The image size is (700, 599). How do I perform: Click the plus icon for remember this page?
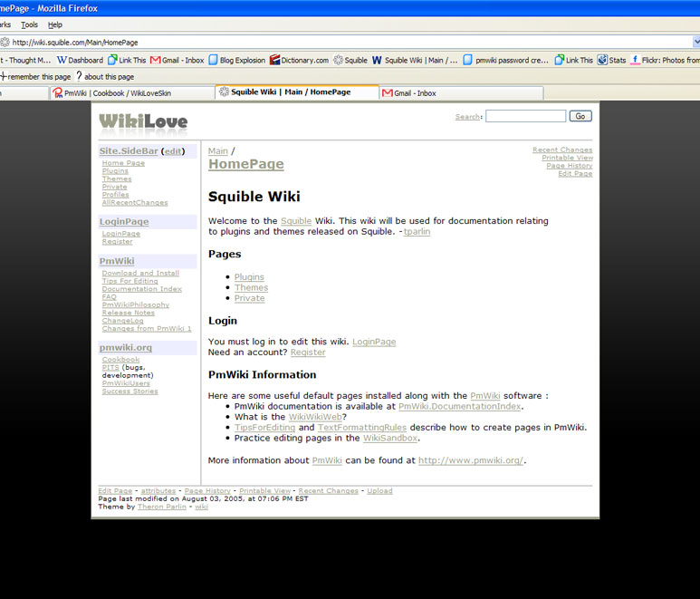[x=4, y=76]
